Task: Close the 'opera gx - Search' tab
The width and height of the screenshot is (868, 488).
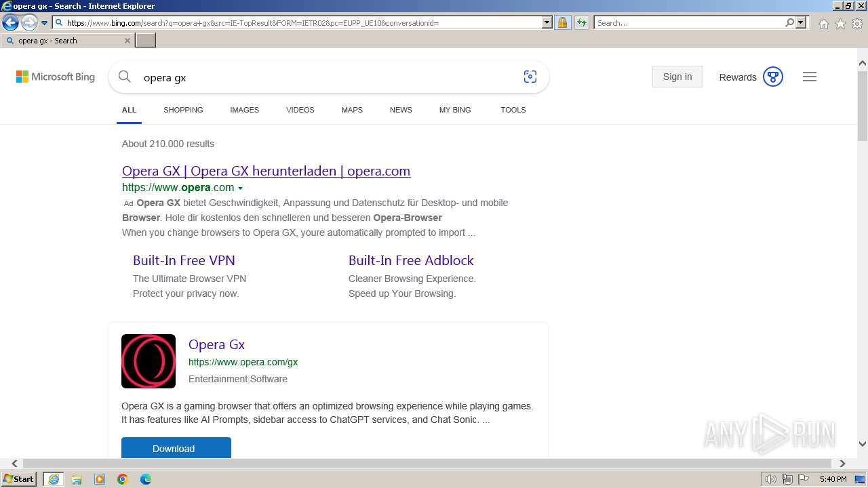Action: (x=127, y=41)
